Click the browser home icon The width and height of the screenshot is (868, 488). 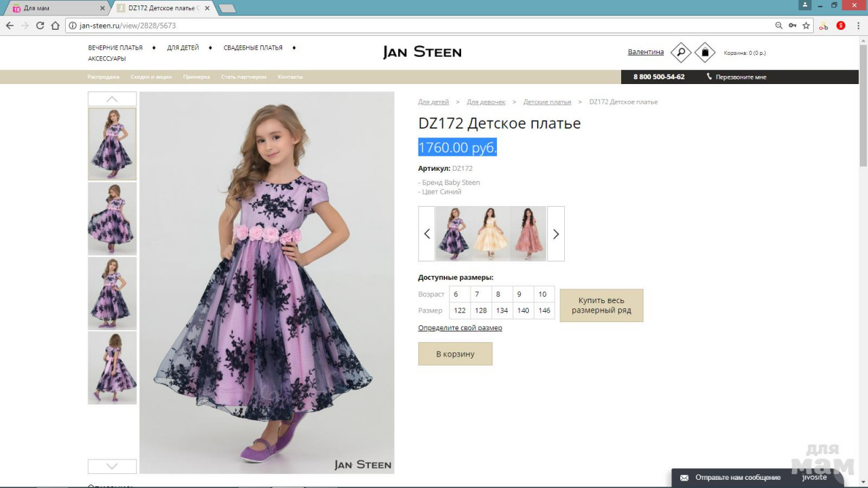coord(56,26)
